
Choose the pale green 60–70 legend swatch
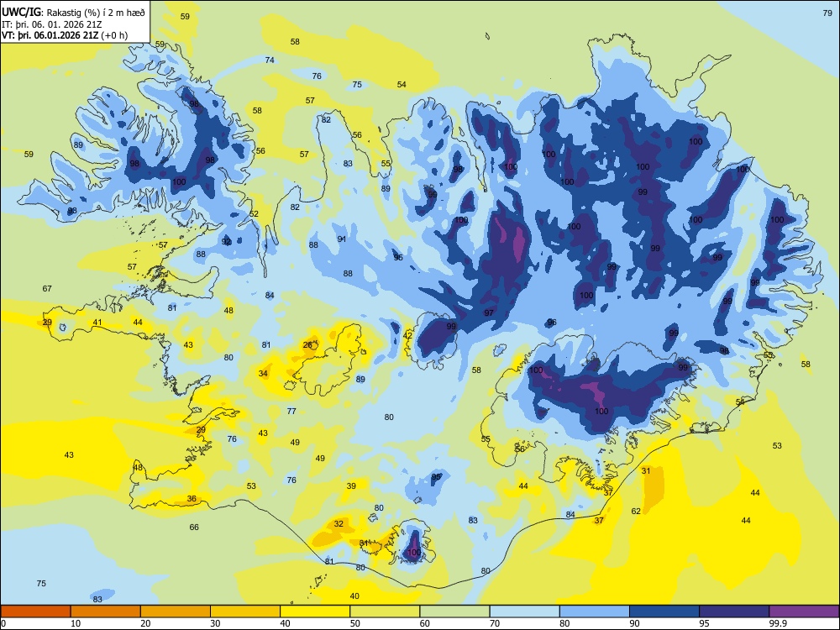point(454,612)
